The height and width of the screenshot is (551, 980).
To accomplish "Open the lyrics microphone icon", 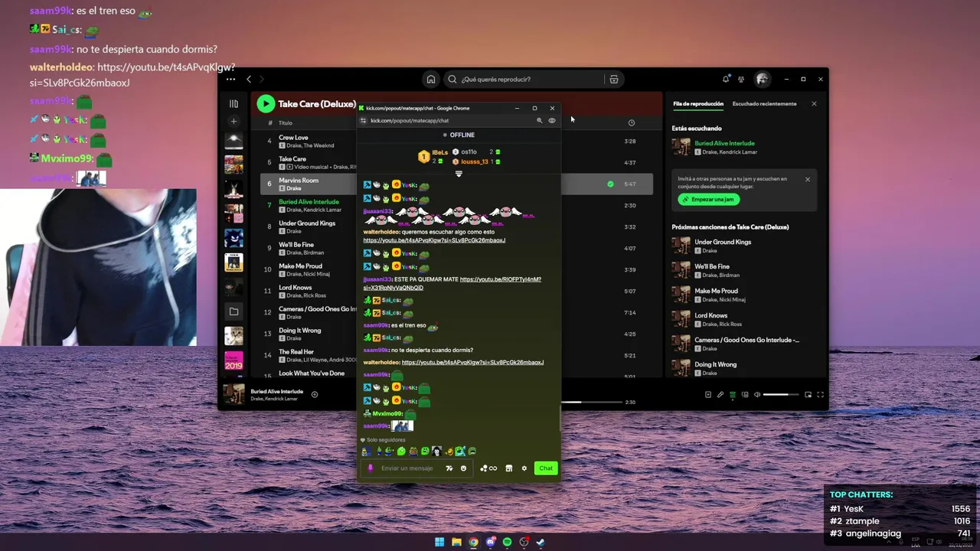I will pos(720,395).
